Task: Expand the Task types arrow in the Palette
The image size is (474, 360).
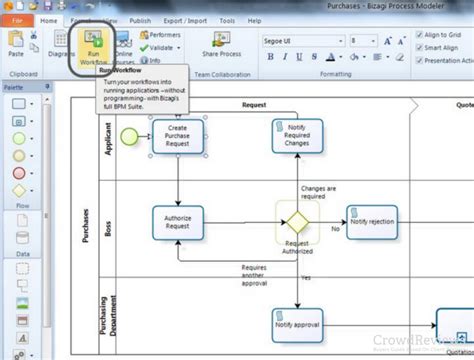Action: (x=32, y=104)
